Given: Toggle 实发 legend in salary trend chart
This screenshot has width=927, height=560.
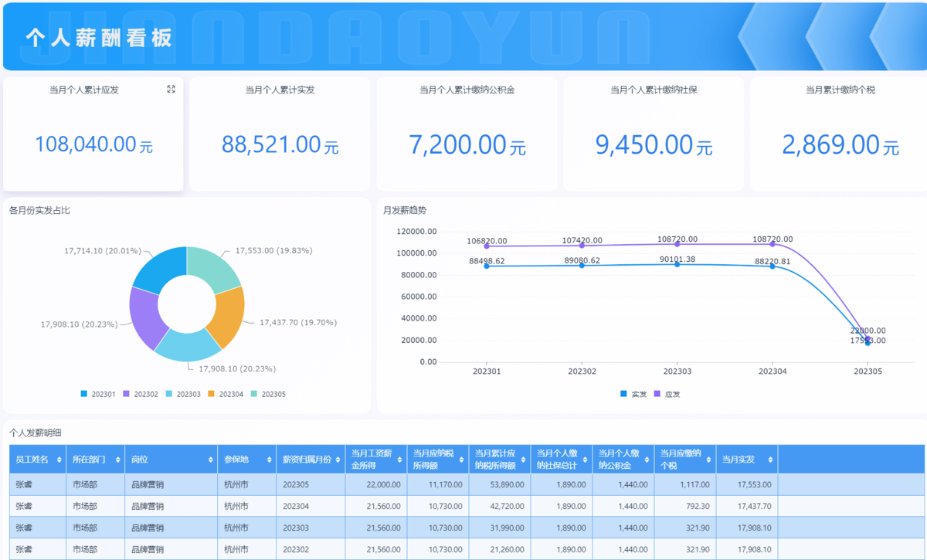Looking at the screenshot, I should point(633,394).
